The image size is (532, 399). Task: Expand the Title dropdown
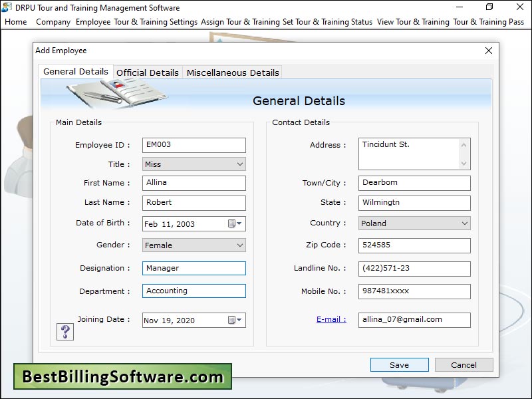point(239,164)
